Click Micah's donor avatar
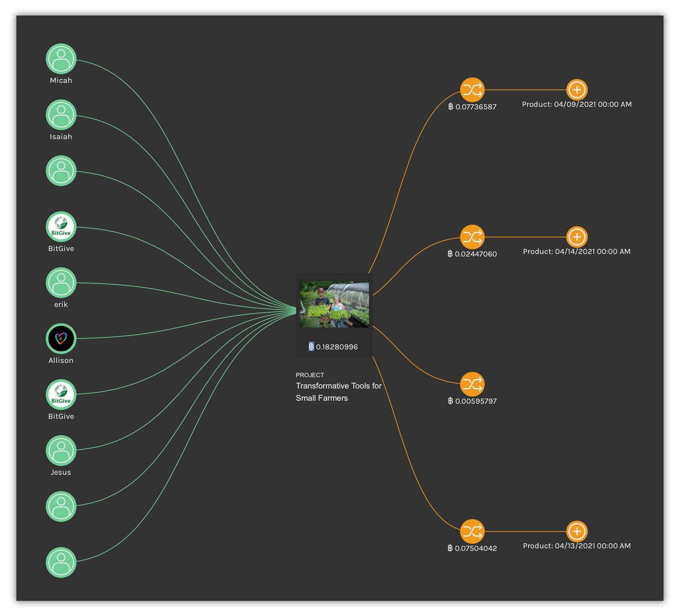 tap(61, 58)
